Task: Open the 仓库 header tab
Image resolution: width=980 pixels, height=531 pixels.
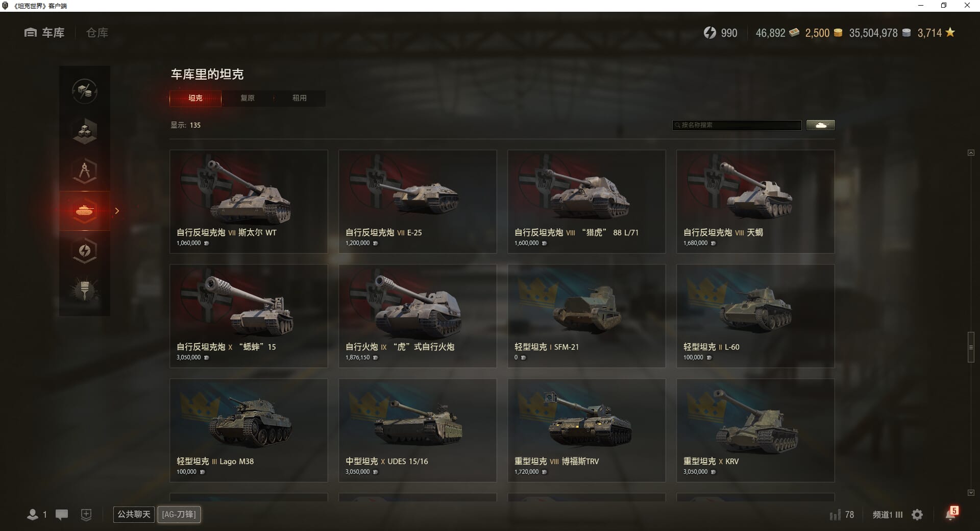Action: [97, 33]
